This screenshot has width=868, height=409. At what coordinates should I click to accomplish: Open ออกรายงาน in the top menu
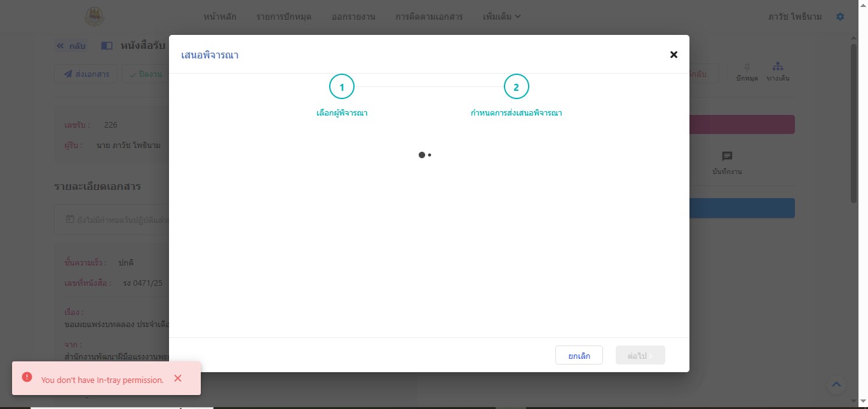point(353,17)
